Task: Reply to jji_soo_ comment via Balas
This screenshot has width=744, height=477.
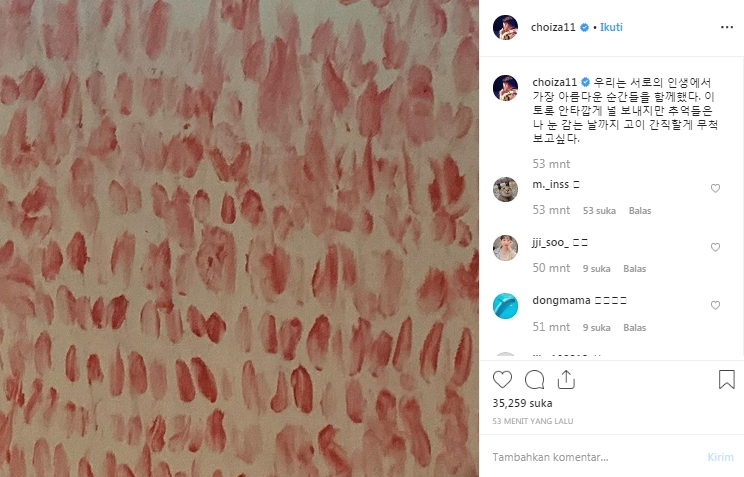Action: pos(634,269)
